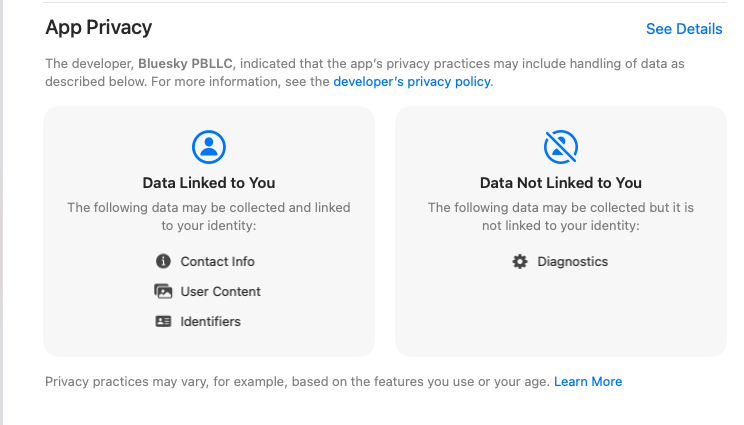Click Learn More about privacy practices
Viewport: 744px width, 425px height.
click(x=588, y=381)
